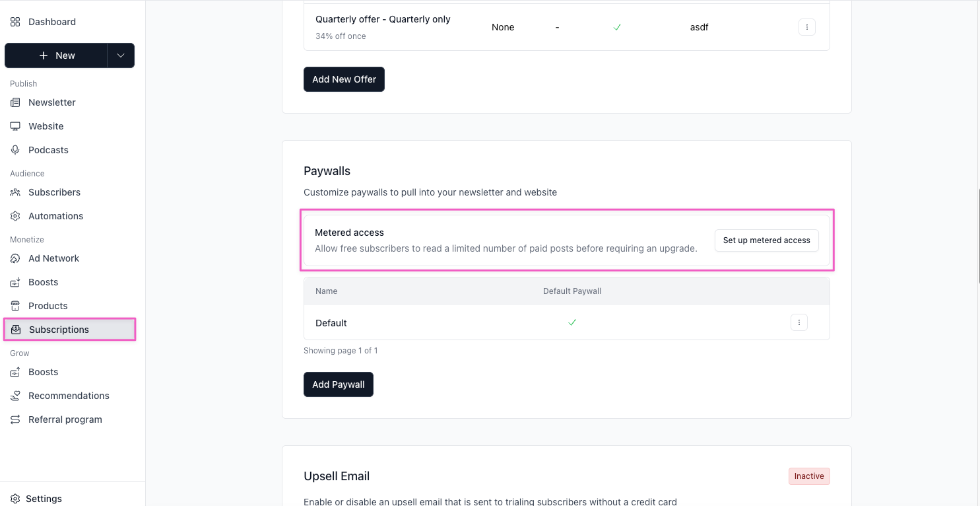This screenshot has height=506, width=980.
Task: Open Boosts under the Monetize section
Action: click(x=43, y=282)
